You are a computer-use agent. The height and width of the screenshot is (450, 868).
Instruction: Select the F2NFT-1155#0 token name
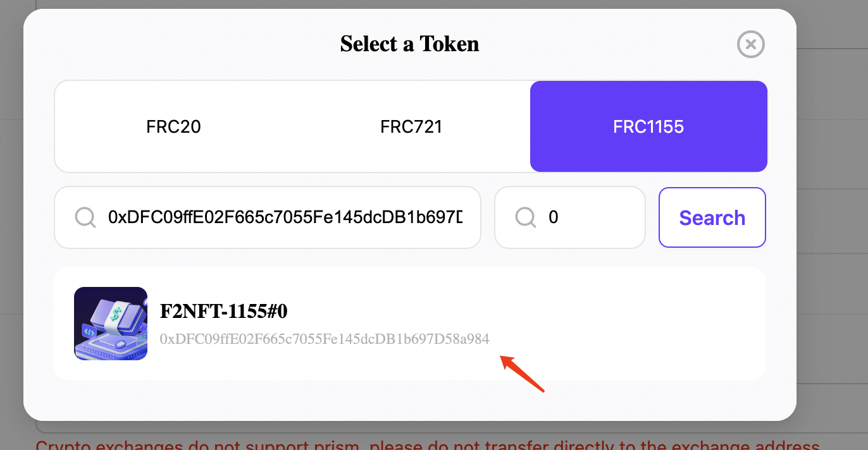pyautogui.click(x=224, y=312)
